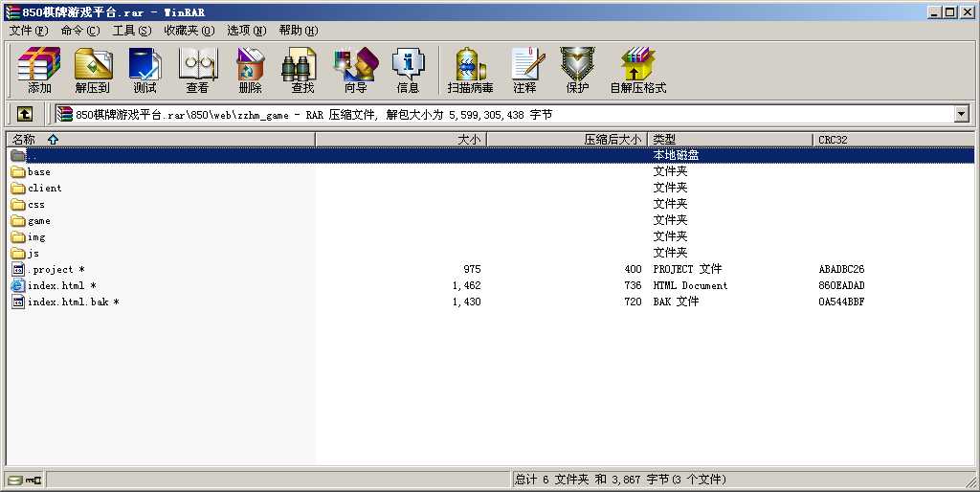Click the status bar totals text

[620, 480]
